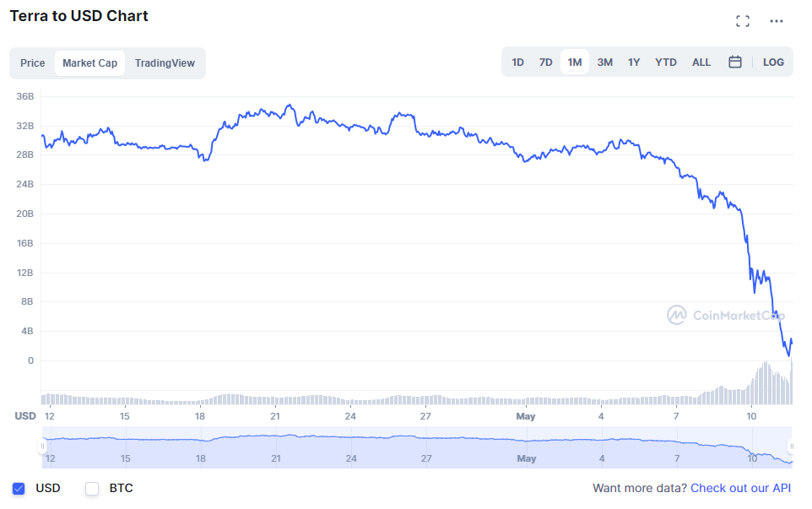
Task: Open the chart in fullscreen mode
Action: tap(743, 21)
